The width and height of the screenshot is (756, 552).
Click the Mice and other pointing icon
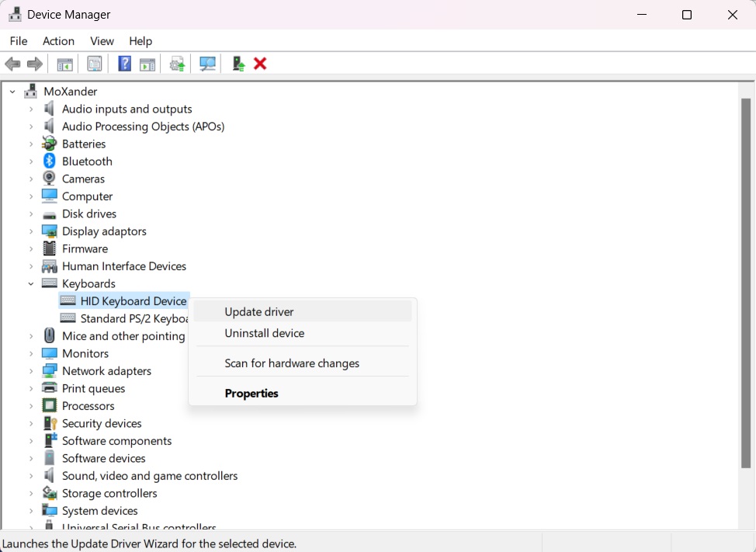pos(49,335)
